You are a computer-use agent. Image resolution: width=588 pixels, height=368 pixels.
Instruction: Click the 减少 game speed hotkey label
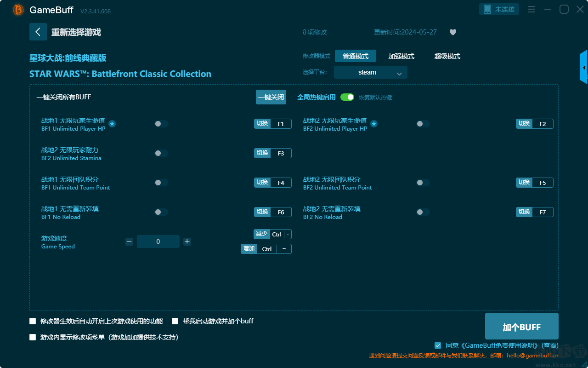261,234
